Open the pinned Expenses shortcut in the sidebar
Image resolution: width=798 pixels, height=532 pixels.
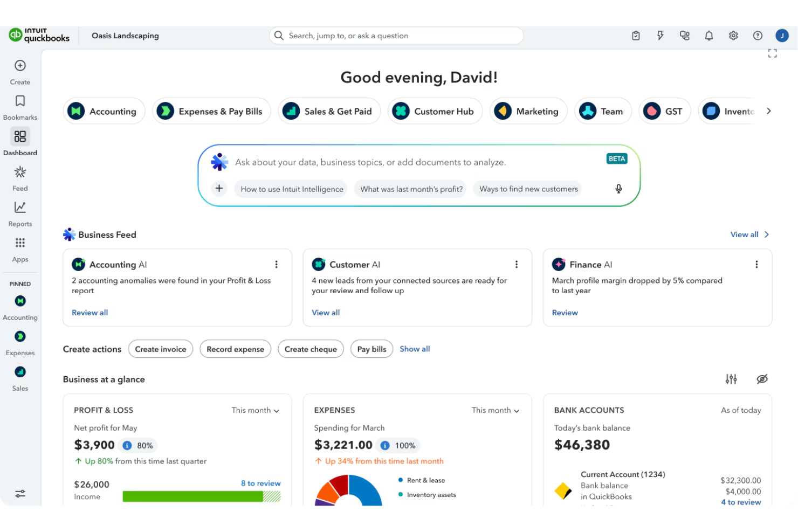click(20, 336)
